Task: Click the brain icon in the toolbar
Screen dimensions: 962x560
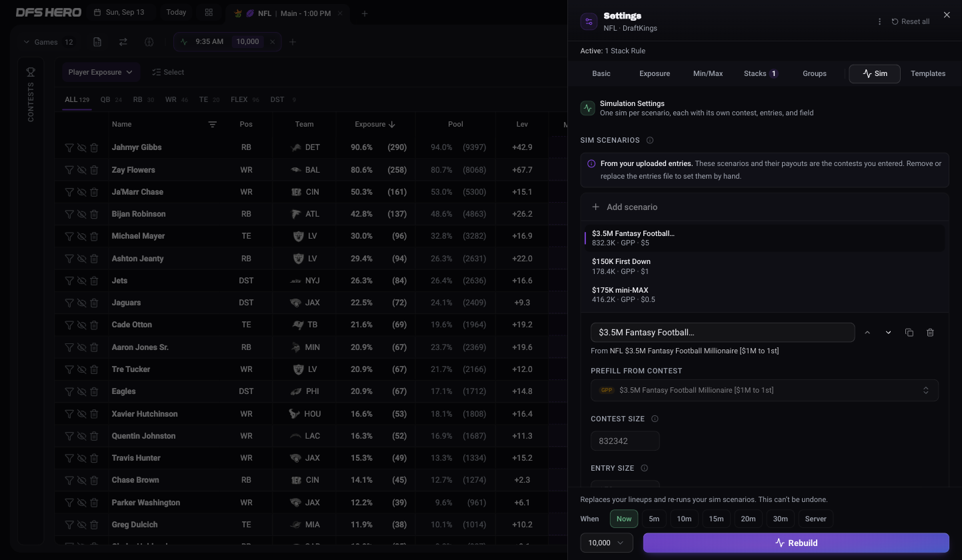Action: [149, 42]
